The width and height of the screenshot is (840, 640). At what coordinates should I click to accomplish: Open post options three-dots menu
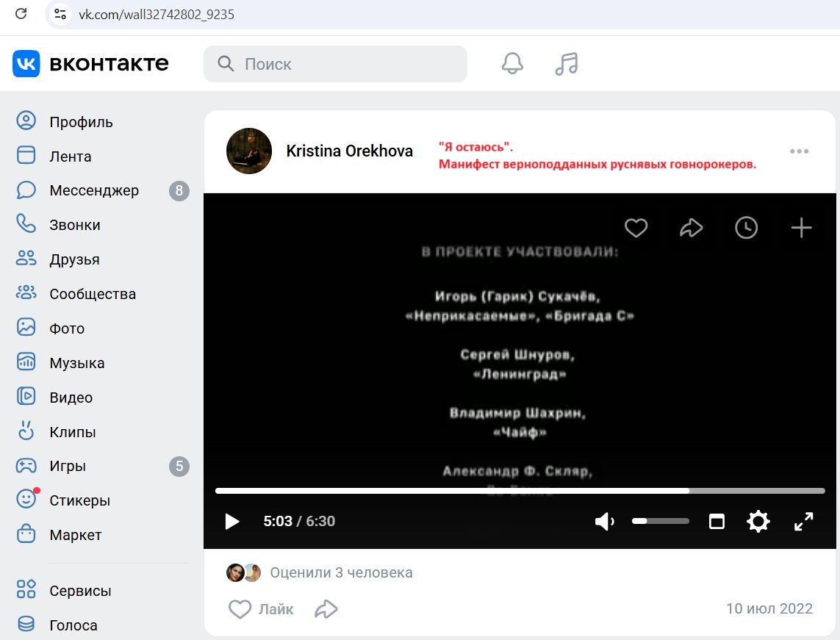(799, 151)
